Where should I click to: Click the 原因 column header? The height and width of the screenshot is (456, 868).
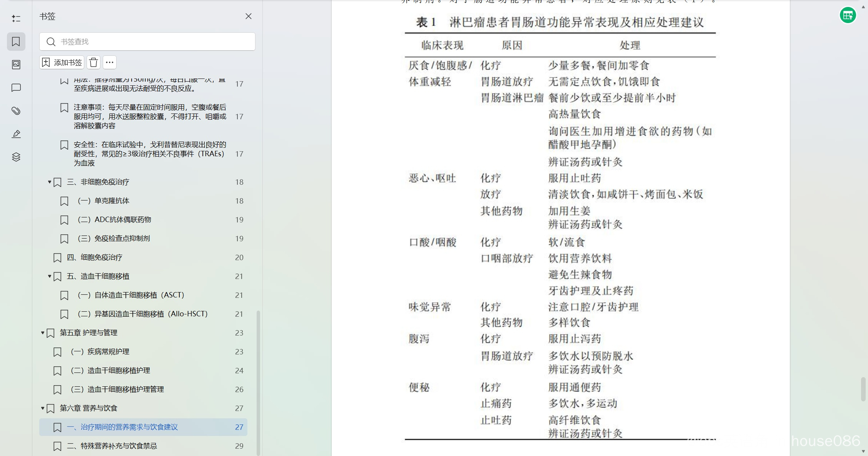(512, 45)
